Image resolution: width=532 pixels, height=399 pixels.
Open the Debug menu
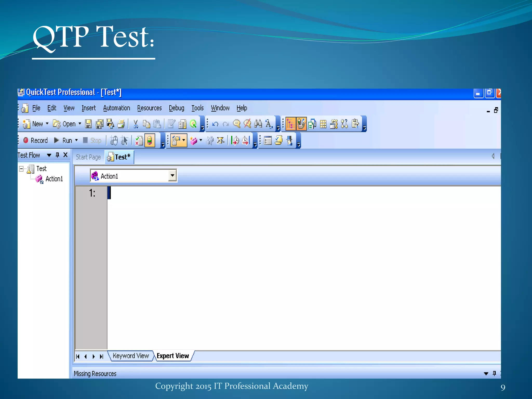point(176,108)
